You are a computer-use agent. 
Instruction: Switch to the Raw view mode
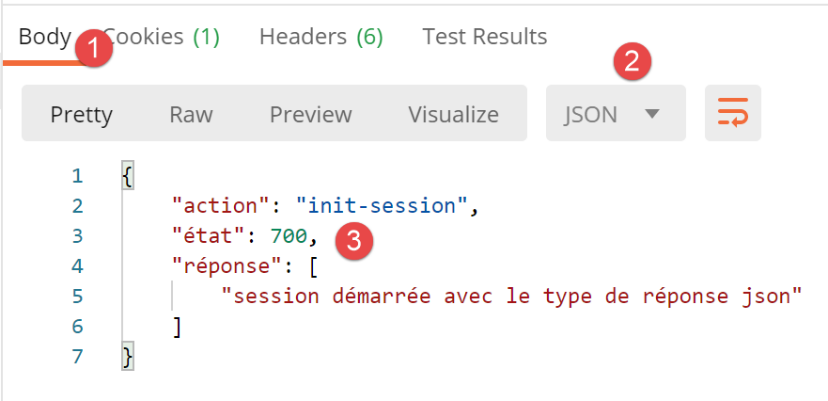190,114
